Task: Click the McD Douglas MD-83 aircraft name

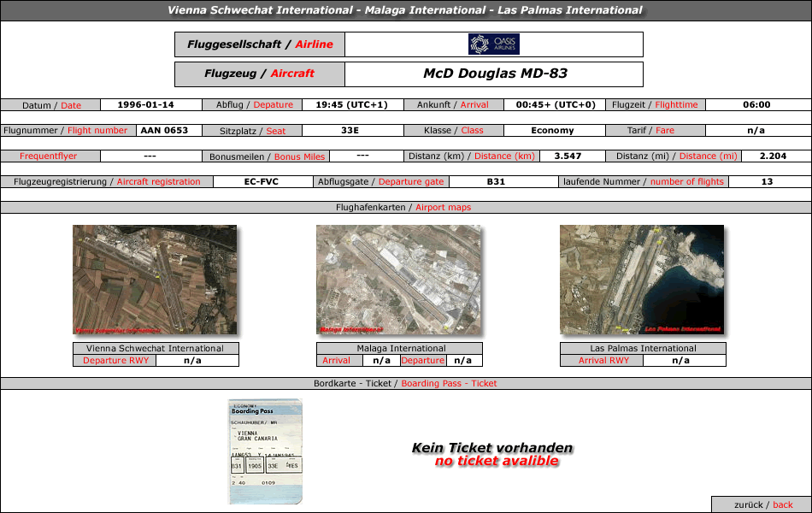Action: tap(495, 74)
